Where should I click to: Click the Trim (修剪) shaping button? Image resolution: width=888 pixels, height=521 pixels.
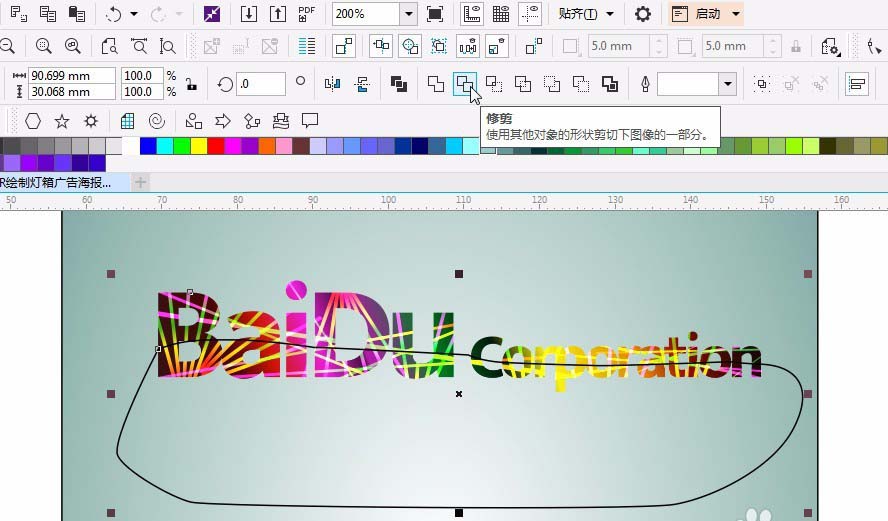pyautogui.click(x=465, y=84)
